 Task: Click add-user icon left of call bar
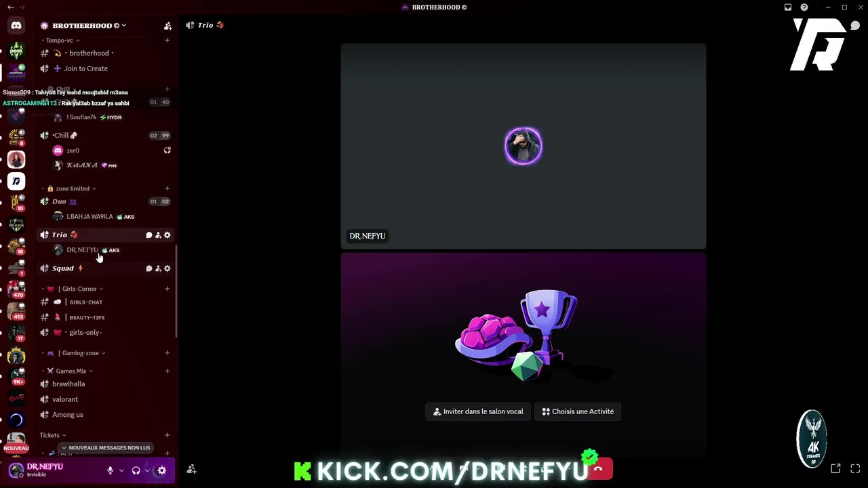click(192, 469)
